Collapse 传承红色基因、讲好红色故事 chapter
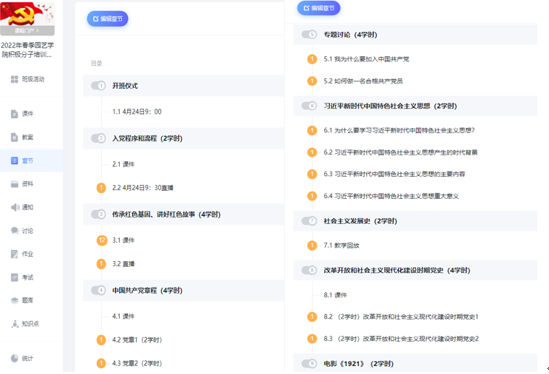This screenshot has width=549, height=374. pos(183,214)
